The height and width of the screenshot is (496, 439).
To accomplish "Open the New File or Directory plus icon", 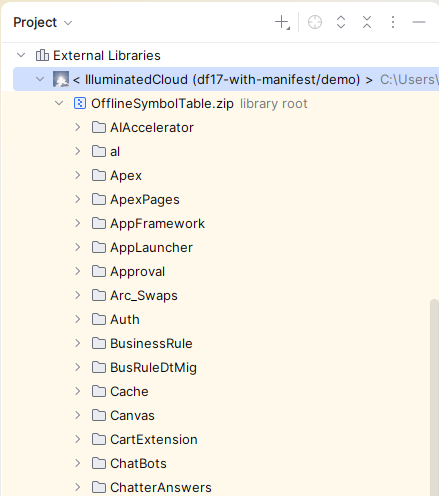I will 282,22.
